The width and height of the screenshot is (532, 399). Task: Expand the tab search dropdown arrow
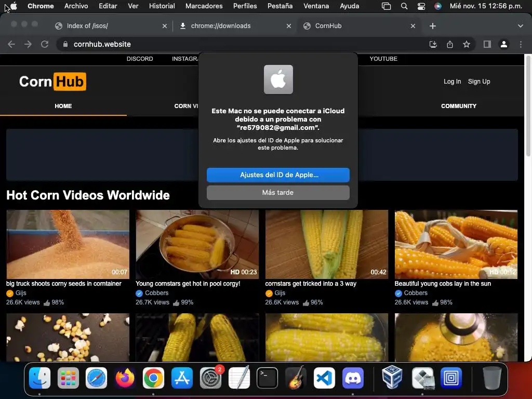[x=521, y=26]
